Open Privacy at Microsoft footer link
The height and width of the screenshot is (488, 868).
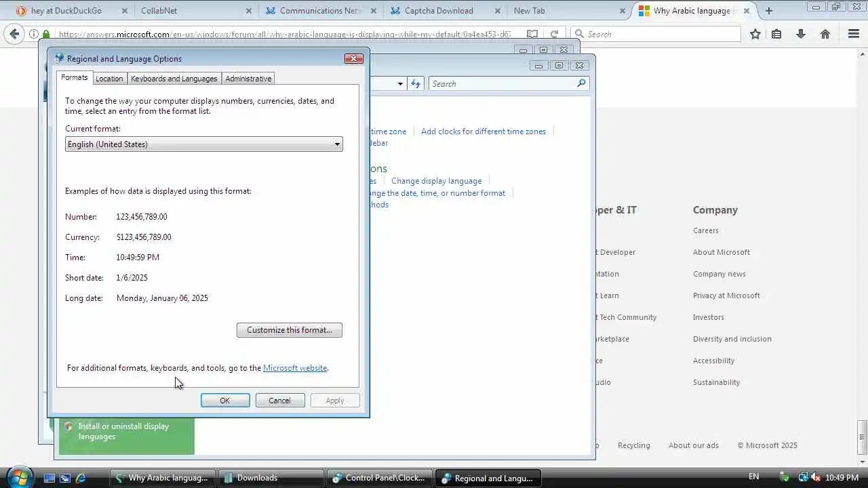[x=726, y=296]
